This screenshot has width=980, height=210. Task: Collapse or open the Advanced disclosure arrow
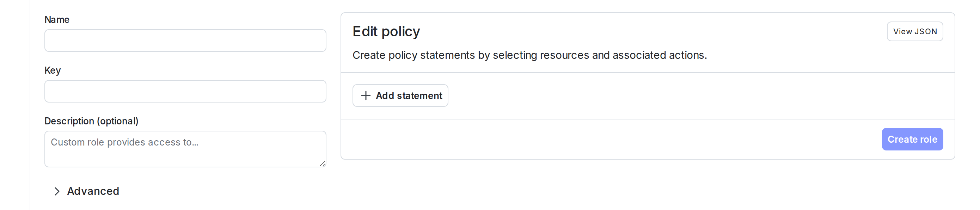[x=56, y=191]
